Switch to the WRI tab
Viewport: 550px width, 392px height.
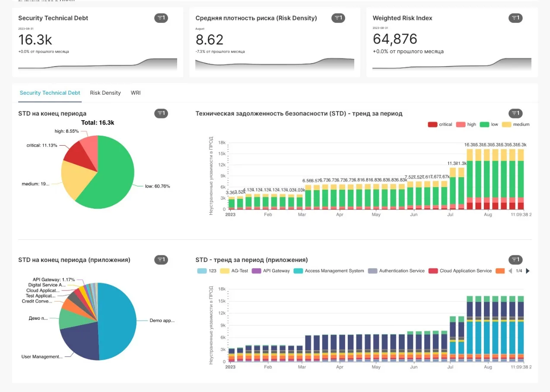(136, 93)
